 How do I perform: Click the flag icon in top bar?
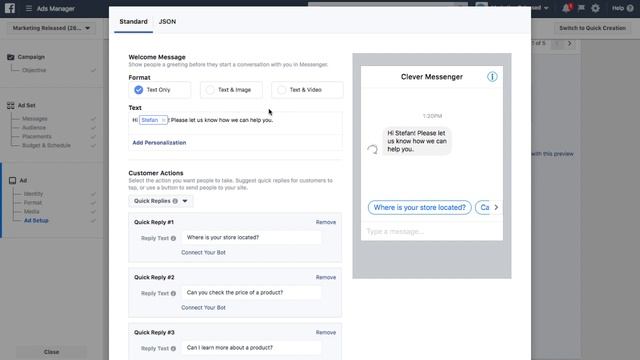(581, 8)
